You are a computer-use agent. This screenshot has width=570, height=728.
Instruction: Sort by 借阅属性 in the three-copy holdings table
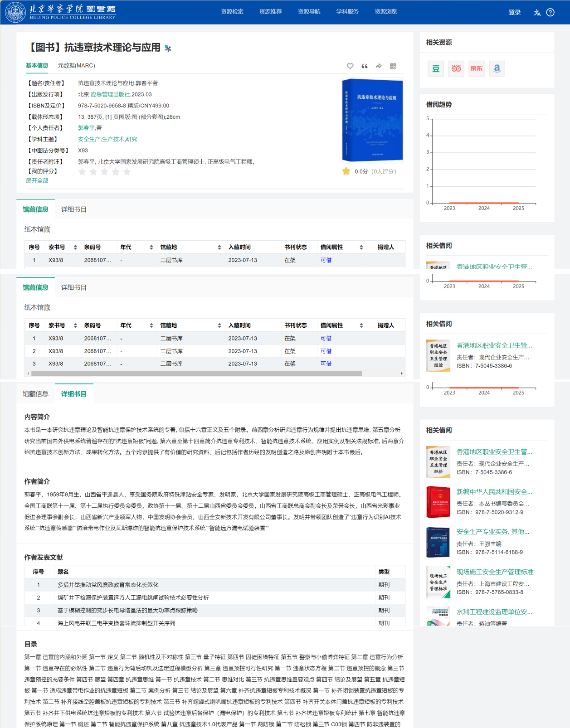click(361, 325)
